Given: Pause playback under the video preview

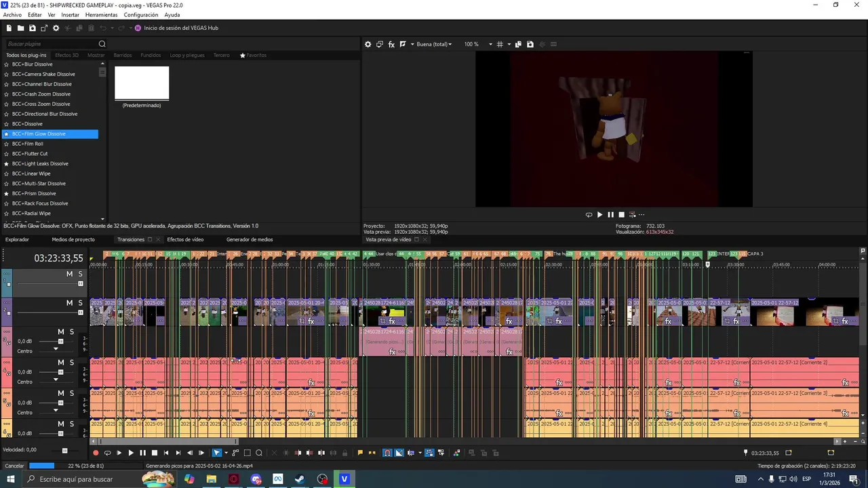Looking at the screenshot, I should (x=610, y=215).
